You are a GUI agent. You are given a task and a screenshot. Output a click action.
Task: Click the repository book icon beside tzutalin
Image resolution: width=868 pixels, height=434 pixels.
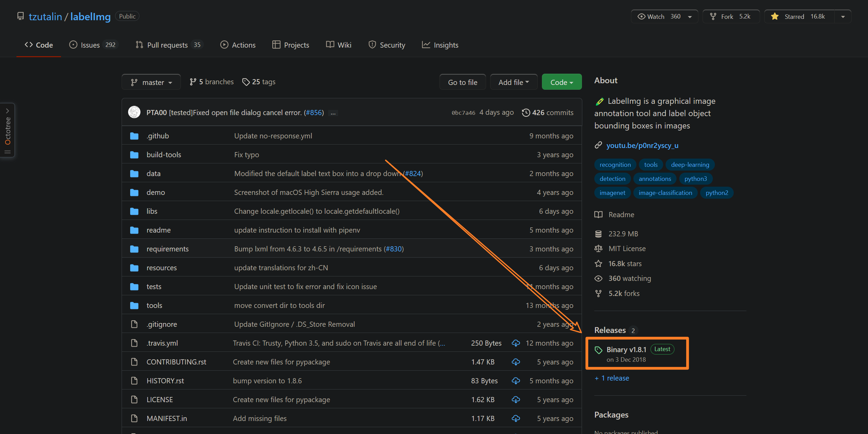(21, 16)
